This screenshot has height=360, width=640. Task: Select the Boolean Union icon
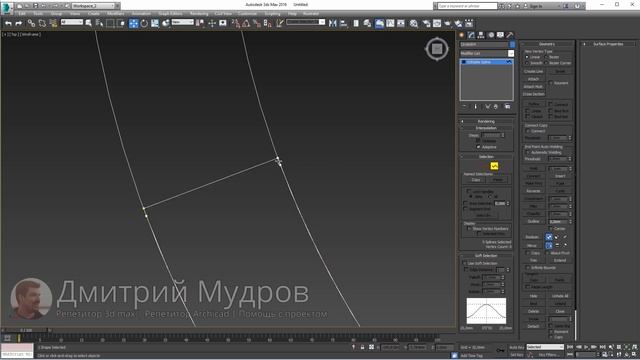coord(549,237)
